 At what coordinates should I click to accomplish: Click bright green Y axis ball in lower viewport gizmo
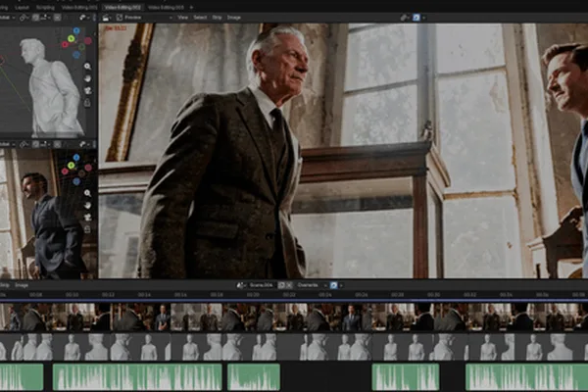coord(72,166)
